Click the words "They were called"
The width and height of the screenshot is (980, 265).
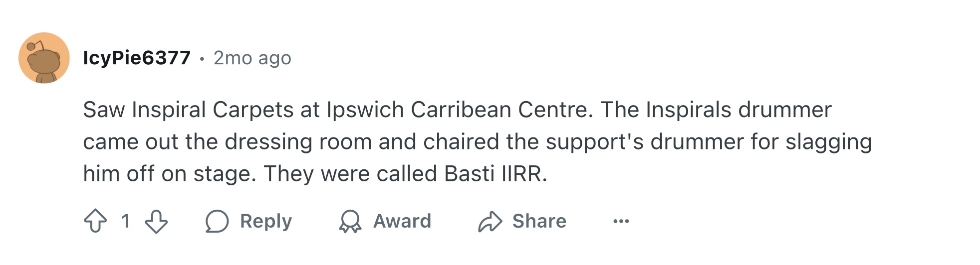pos(350,174)
